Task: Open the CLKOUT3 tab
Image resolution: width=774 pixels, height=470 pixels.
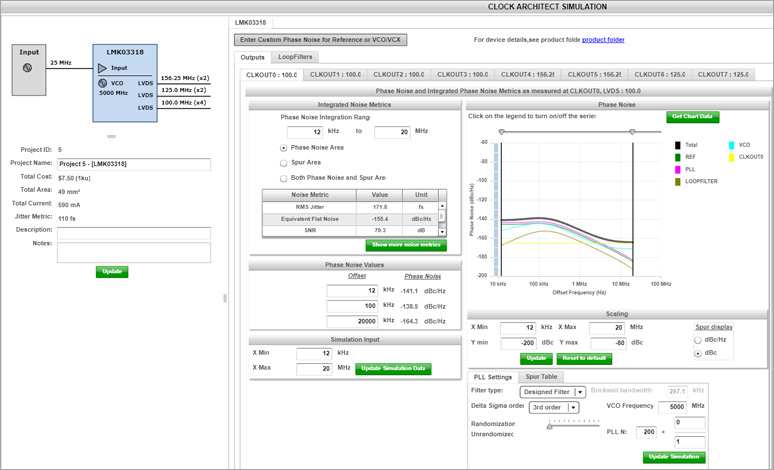Action: 463,75
